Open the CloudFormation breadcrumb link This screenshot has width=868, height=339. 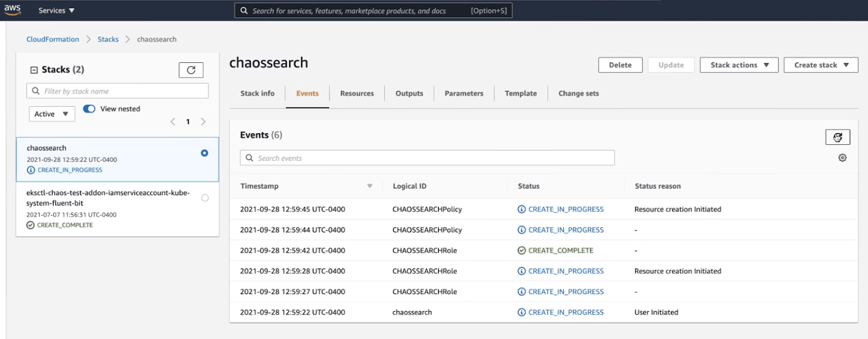click(53, 39)
